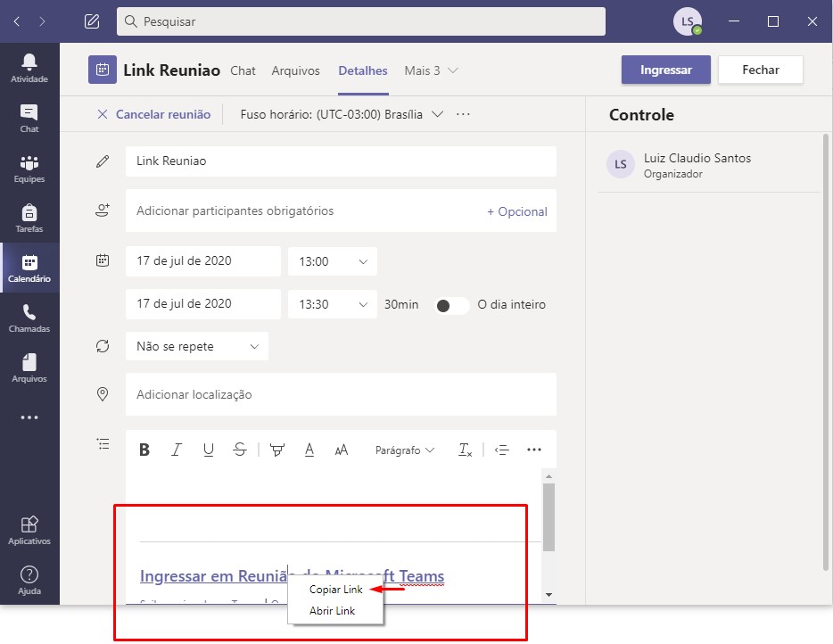Show more apps ellipsis in sidebar
This screenshot has height=644, width=833.
click(29, 417)
